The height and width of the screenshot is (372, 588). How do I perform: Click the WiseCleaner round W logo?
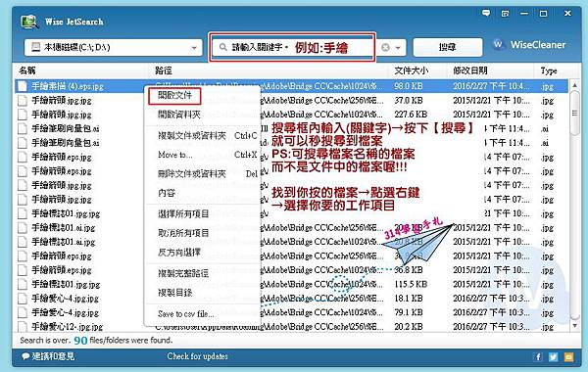[498, 45]
